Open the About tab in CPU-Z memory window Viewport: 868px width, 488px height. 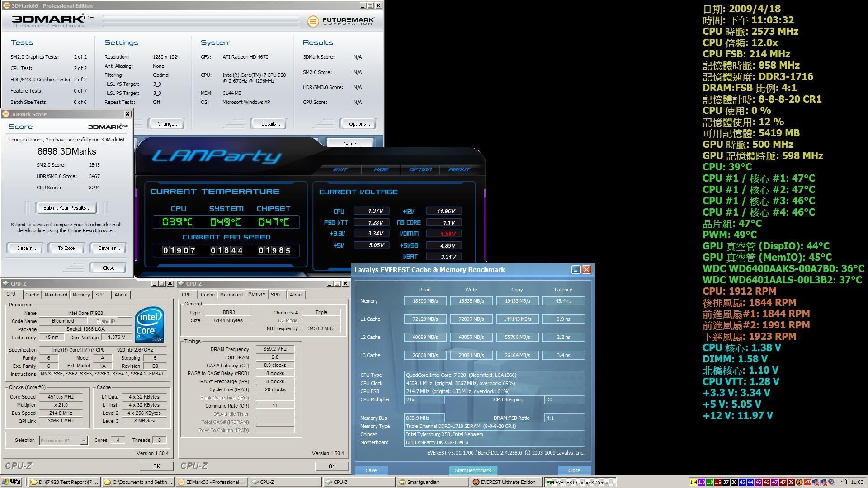coord(297,295)
